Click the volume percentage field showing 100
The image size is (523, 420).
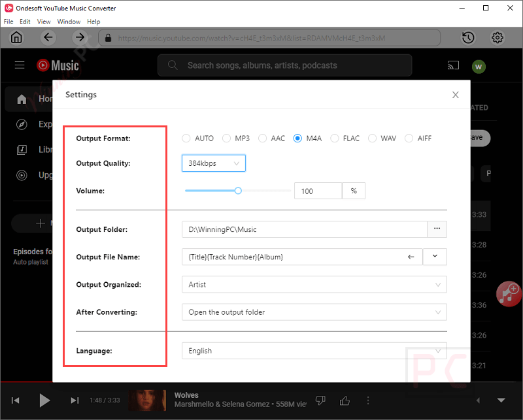pyautogui.click(x=318, y=191)
